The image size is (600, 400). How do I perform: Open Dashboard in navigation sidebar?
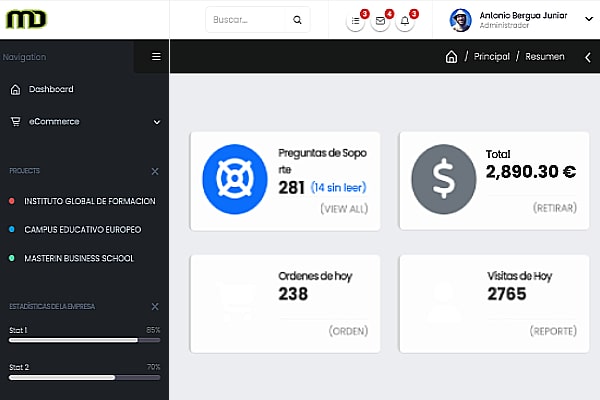pos(50,89)
